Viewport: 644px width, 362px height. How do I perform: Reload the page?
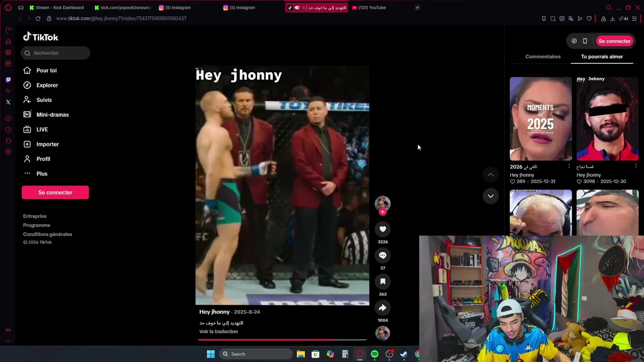pos(38,19)
